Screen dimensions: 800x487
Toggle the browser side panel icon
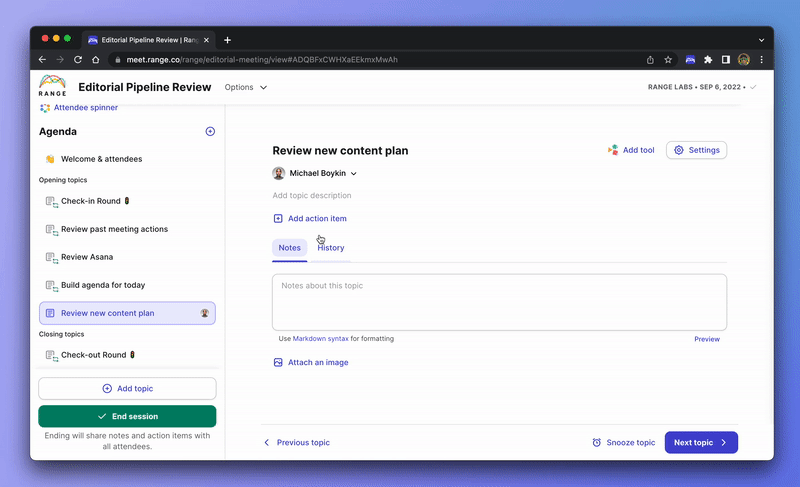(726, 60)
